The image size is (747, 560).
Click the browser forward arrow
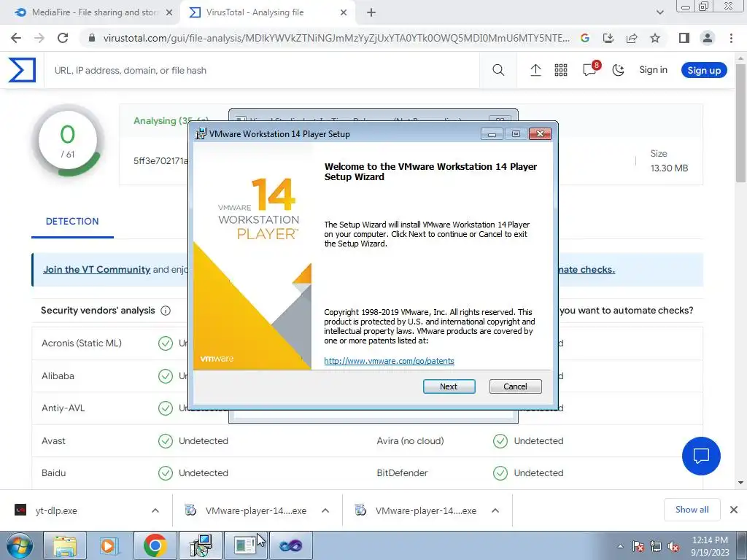[x=39, y=38]
